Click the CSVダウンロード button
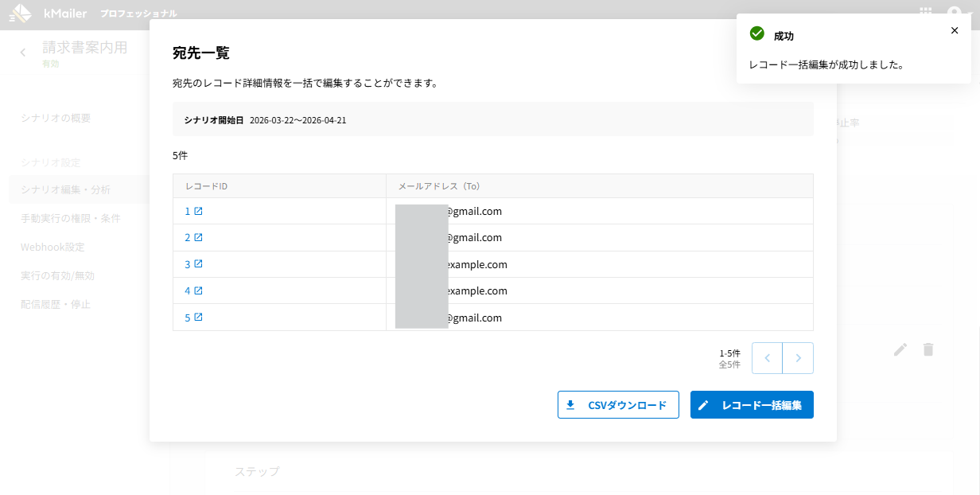The width and height of the screenshot is (980, 495). [618, 405]
